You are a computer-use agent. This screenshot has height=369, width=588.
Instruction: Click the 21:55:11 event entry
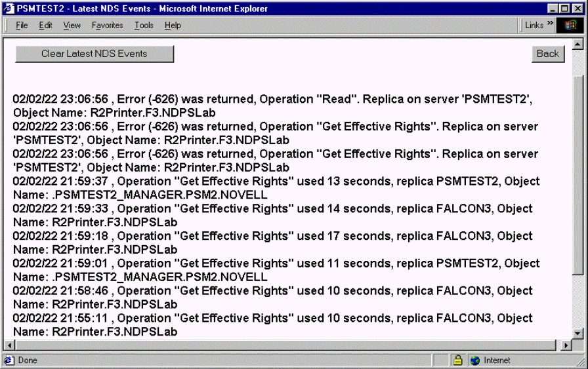[272, 325]
